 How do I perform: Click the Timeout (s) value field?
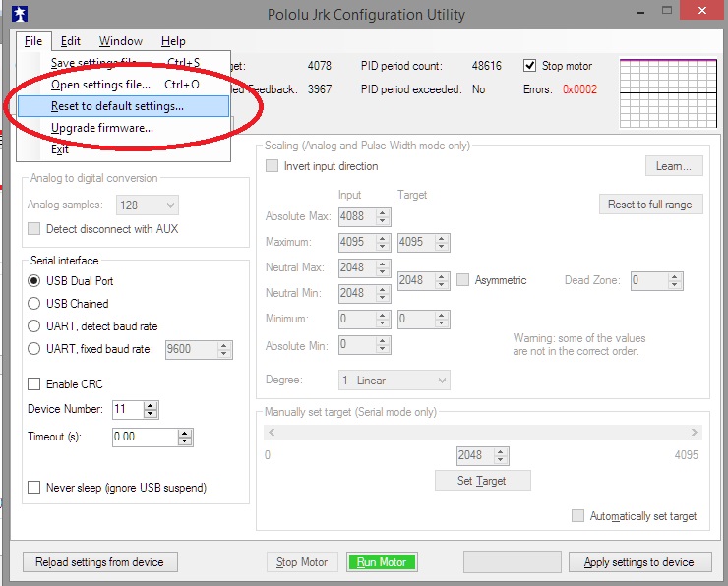[146, 438]
